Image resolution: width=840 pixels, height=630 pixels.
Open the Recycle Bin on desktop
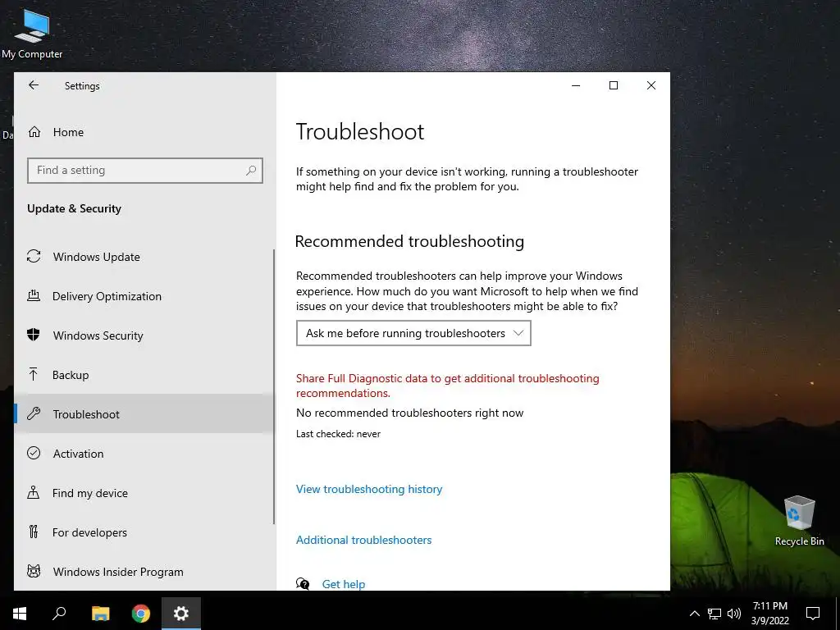coord(799,521)
